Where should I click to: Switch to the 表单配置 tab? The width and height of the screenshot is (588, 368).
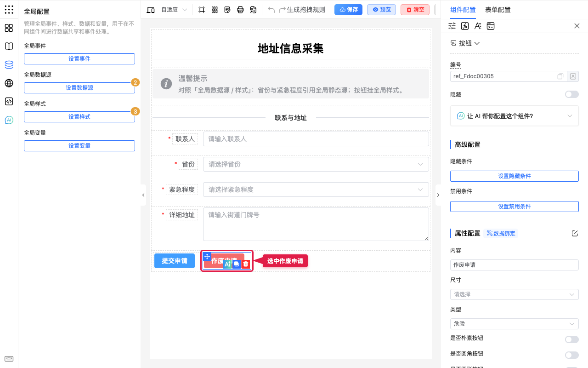pyautogui.click(x=498, y=10)
